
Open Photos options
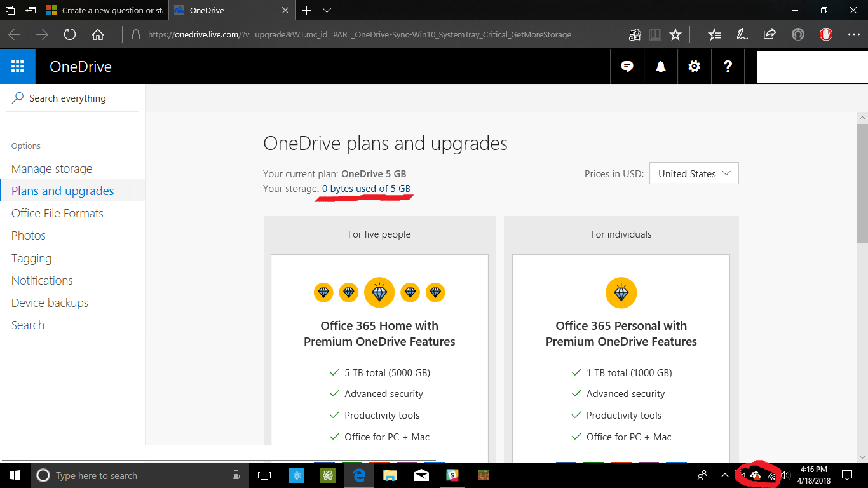[29, 235]
